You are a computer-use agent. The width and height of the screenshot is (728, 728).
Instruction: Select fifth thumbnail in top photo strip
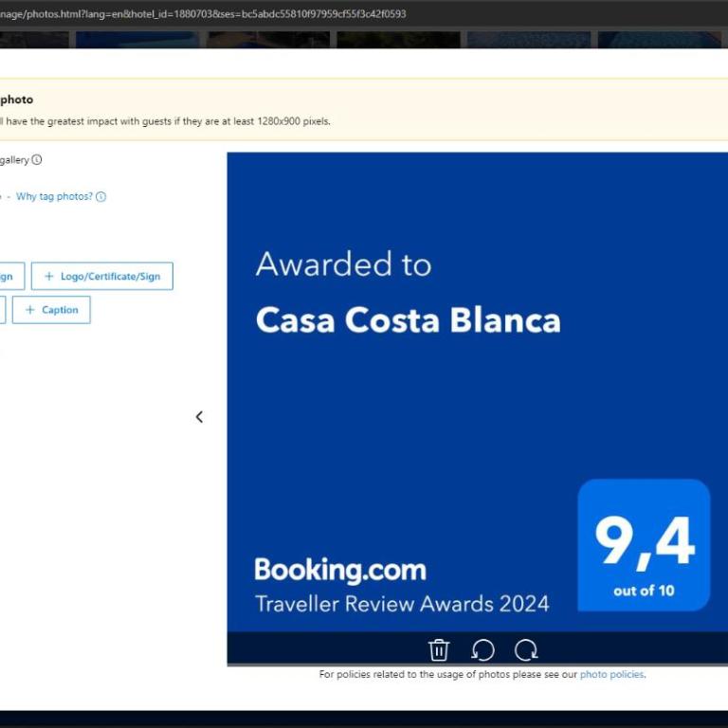click(529, 40)
